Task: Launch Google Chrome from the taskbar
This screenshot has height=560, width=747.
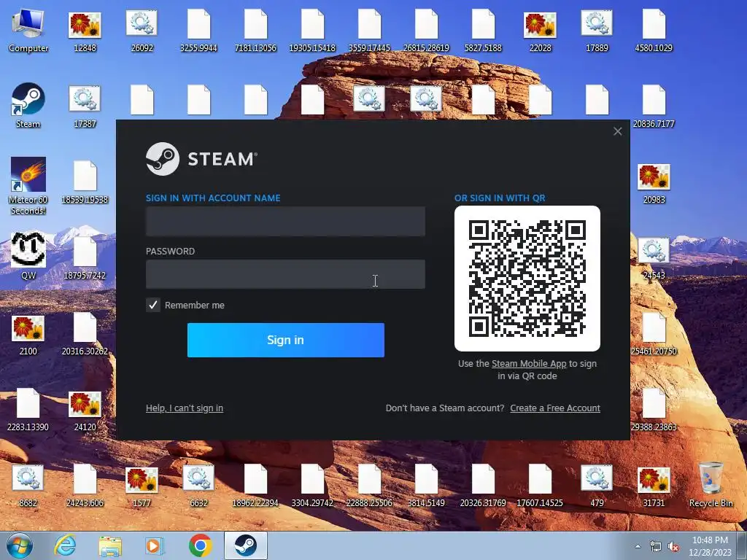Action: pos(200,545)
